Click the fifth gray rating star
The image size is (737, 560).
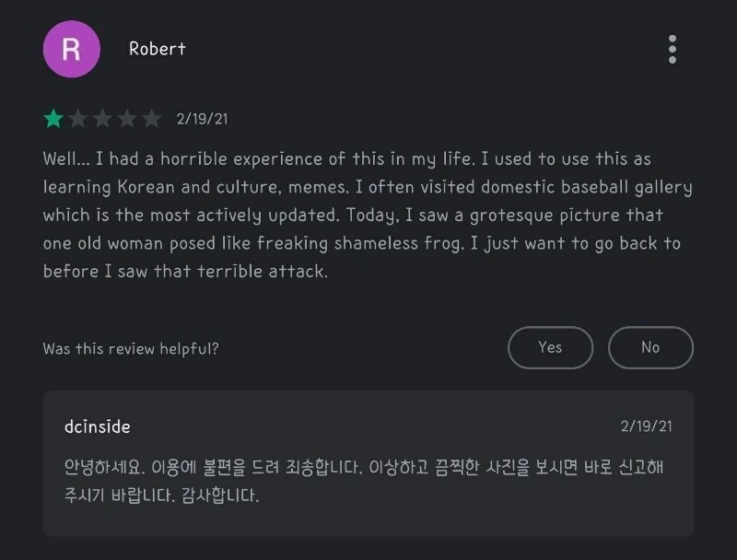point(151,119)
